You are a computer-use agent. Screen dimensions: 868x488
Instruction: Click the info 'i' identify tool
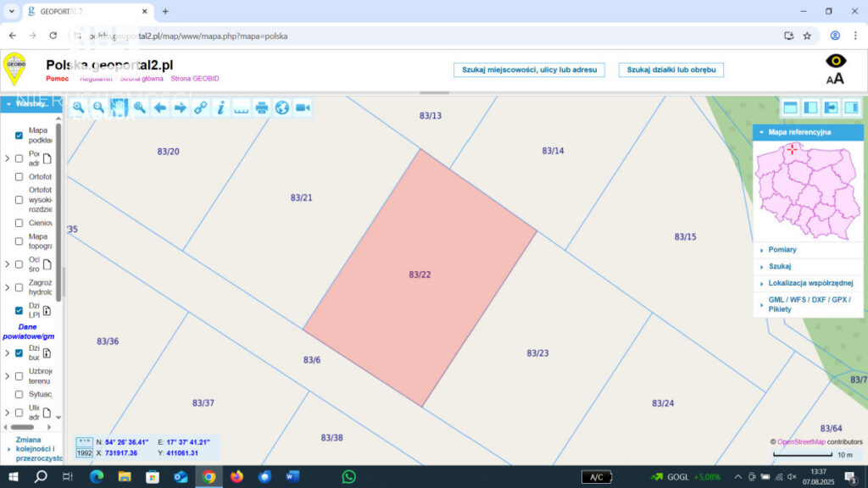(x=220, y=108)
